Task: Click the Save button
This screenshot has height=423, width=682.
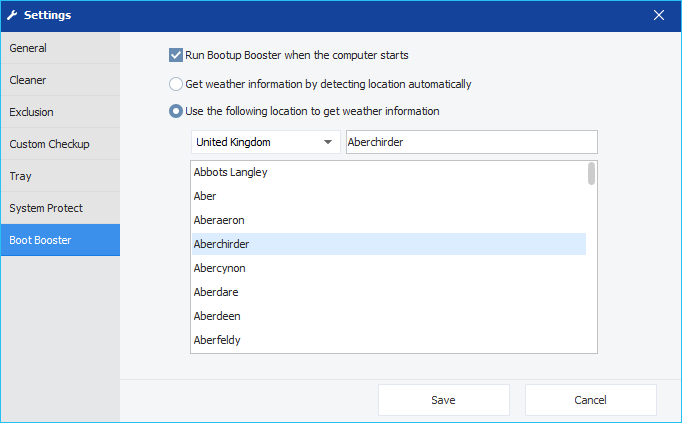Action: 444,400
